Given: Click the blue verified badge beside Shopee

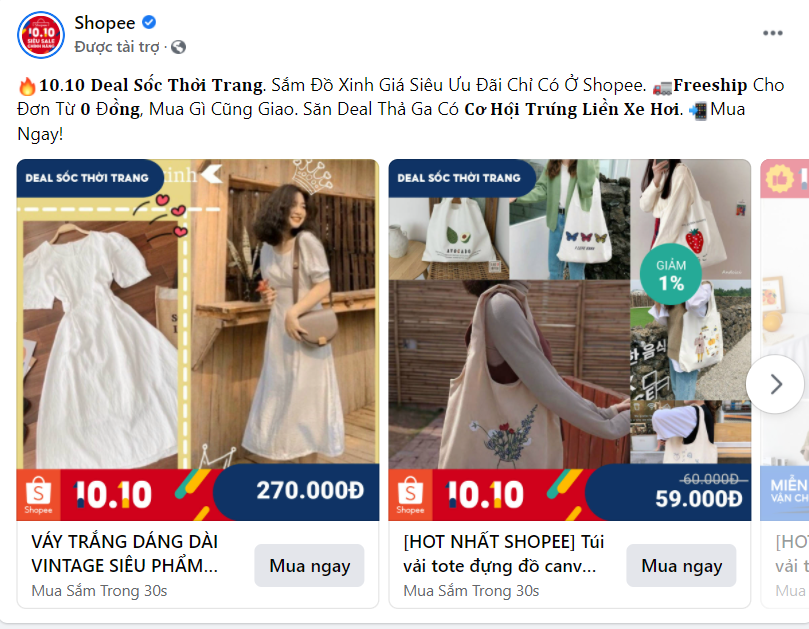Looking at the screenshot, I should coord(149,22).
